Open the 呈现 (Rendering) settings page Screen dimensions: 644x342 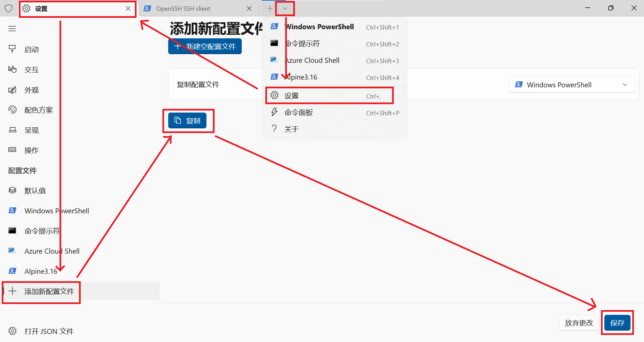[x=31, y=130]
